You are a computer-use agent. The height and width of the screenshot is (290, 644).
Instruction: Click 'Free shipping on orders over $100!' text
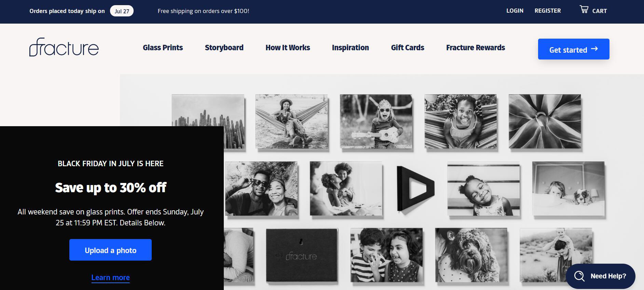(203, 11)
